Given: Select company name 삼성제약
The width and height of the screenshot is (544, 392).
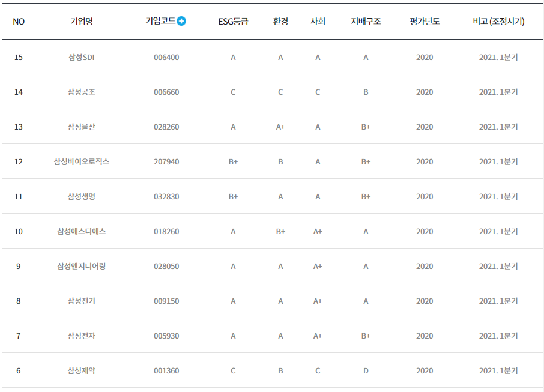Looking at the screenshot, I should coord(82,370).
